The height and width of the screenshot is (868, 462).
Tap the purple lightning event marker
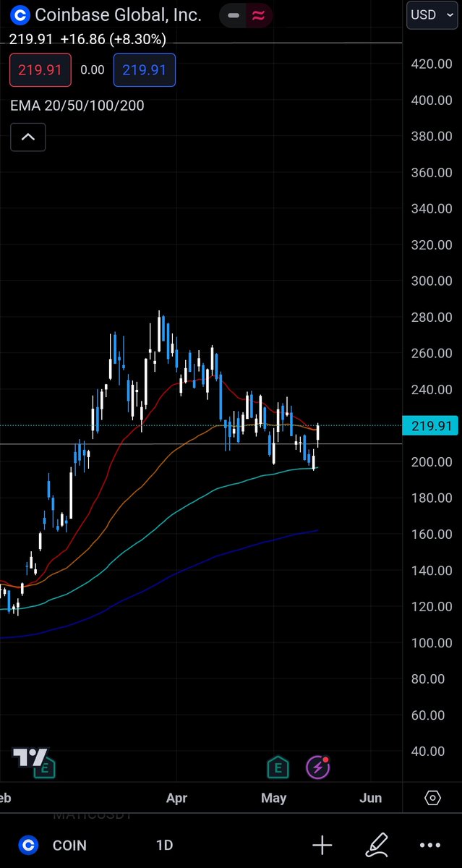[318, 767]
